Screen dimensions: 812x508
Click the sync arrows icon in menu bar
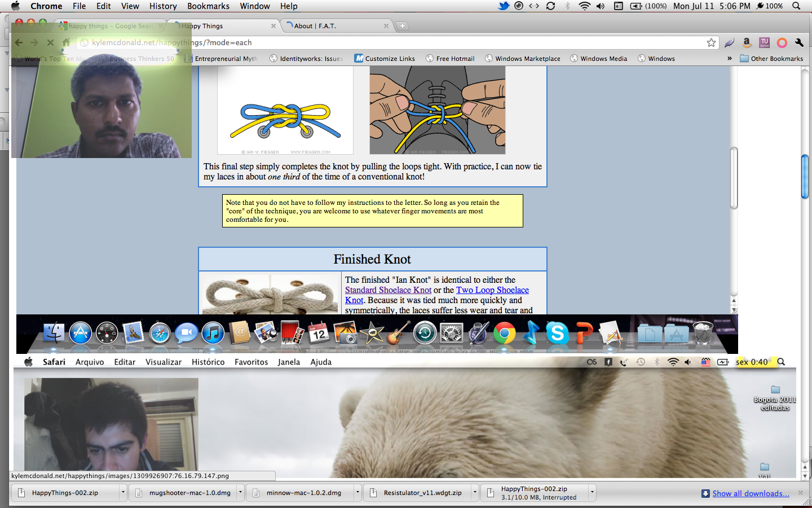[x=551, y=6]
